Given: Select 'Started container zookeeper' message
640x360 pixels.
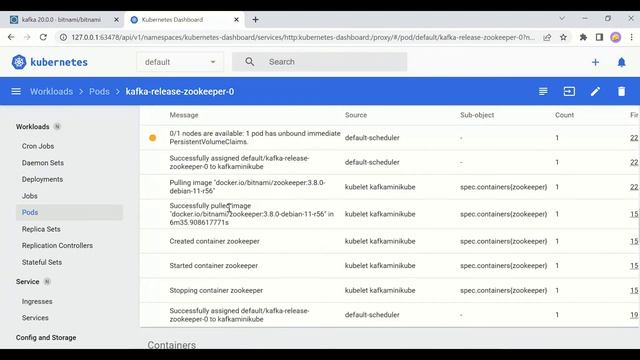Looking at the screenshot, I should click(213, 266).
